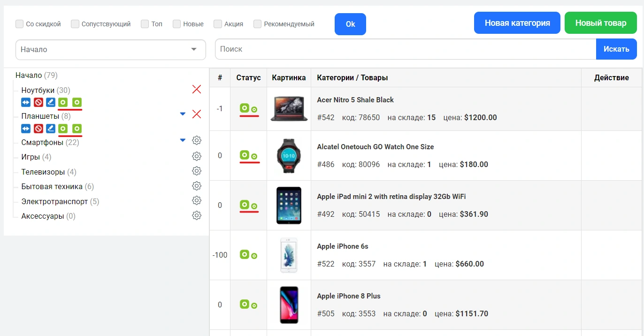Select the Бытовая техника category in tree
Screen dimensions: 644x336
pos(52,187)
